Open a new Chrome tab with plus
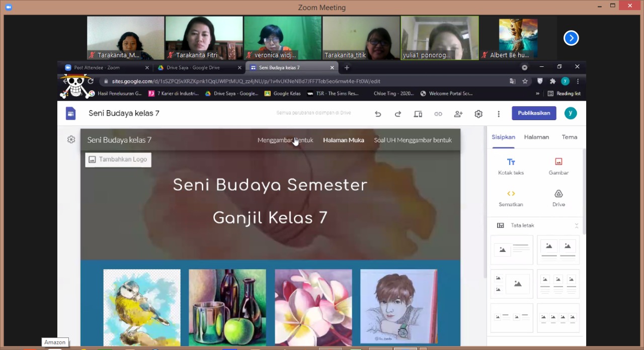The image size is (644, 350). pyautogui.click(x=347, y=67)
